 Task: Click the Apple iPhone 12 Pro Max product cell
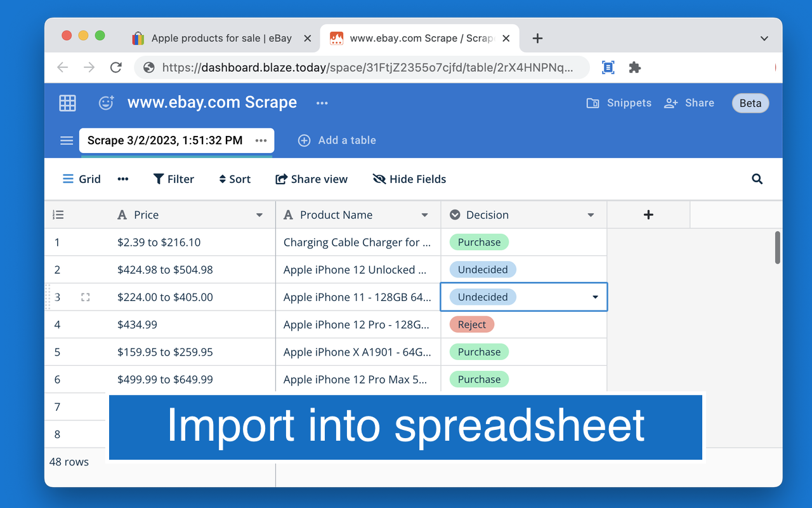358,379
